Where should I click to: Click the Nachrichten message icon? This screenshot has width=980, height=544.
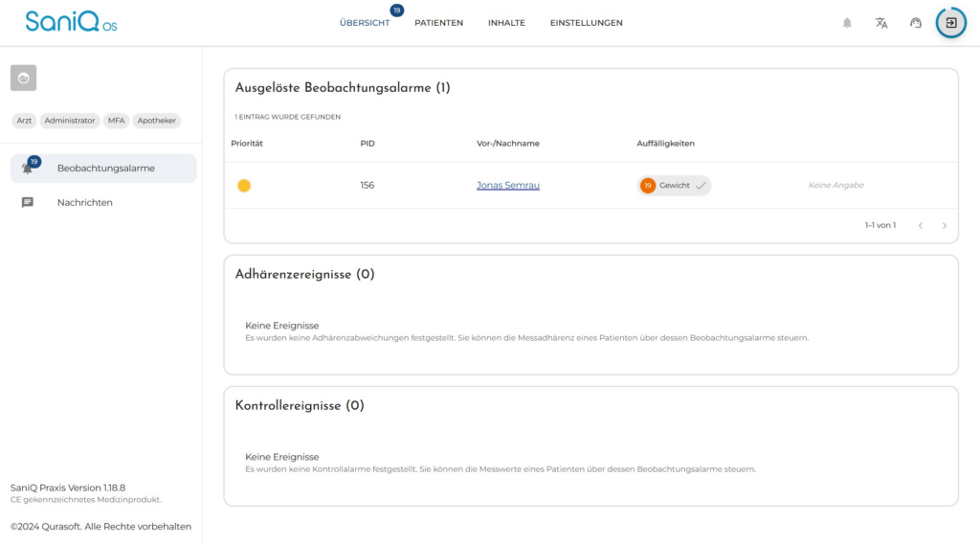pos(28,202)
